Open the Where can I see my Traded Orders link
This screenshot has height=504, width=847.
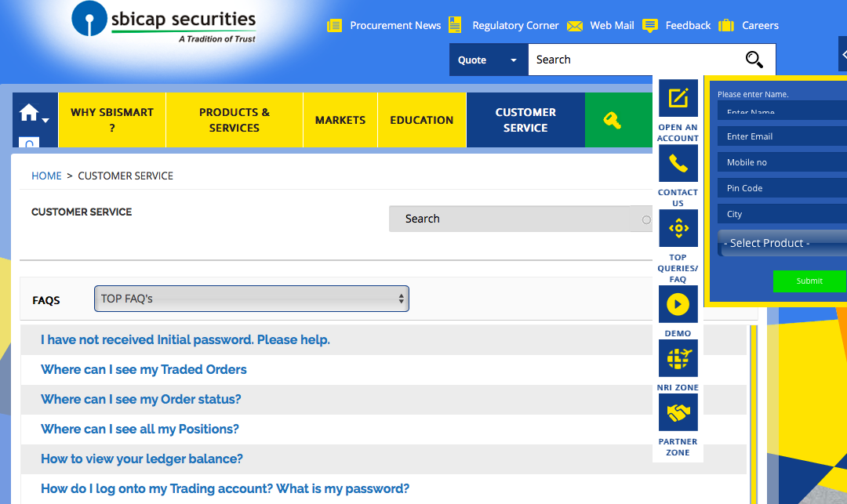pyautogui.click(x=144, y=370)
